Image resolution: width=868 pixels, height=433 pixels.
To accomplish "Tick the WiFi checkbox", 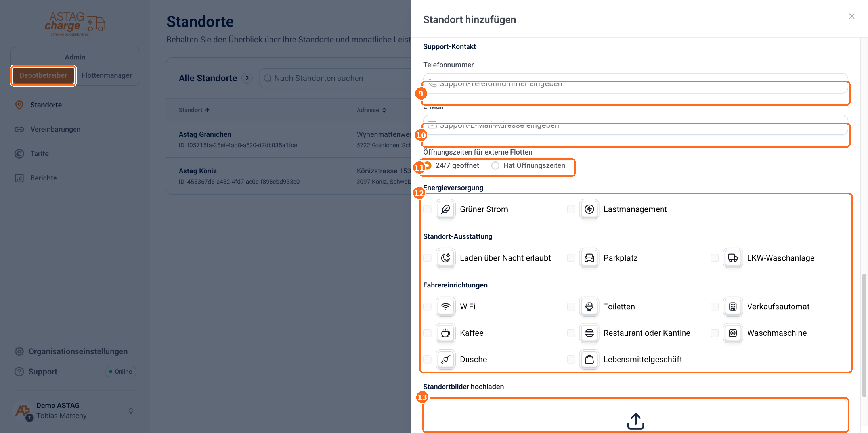I will [427, 307].
